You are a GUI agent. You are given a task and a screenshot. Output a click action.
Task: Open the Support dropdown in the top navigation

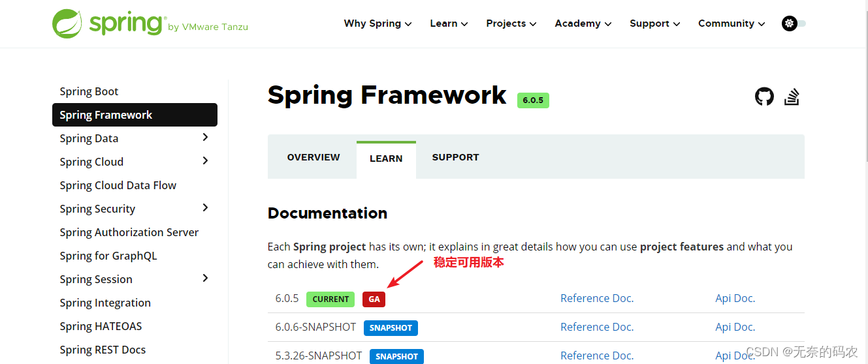[654, 23]
